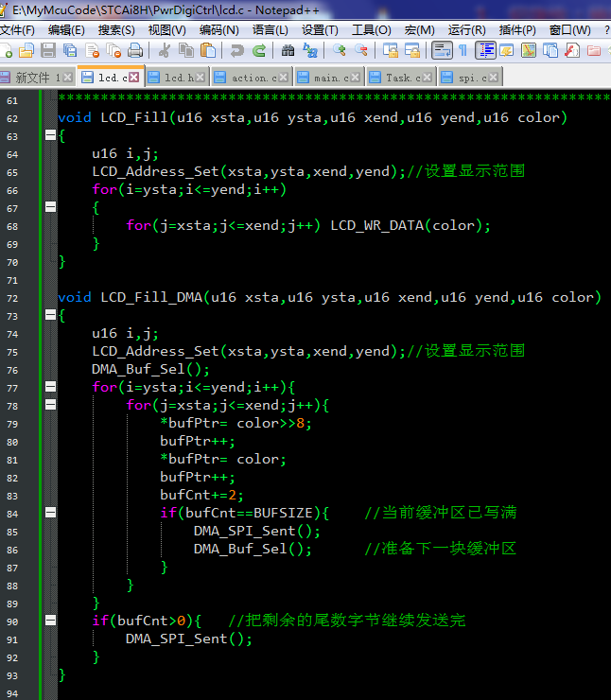Collapse the LCD_Fill function body fold at line 63

[50, 136]
